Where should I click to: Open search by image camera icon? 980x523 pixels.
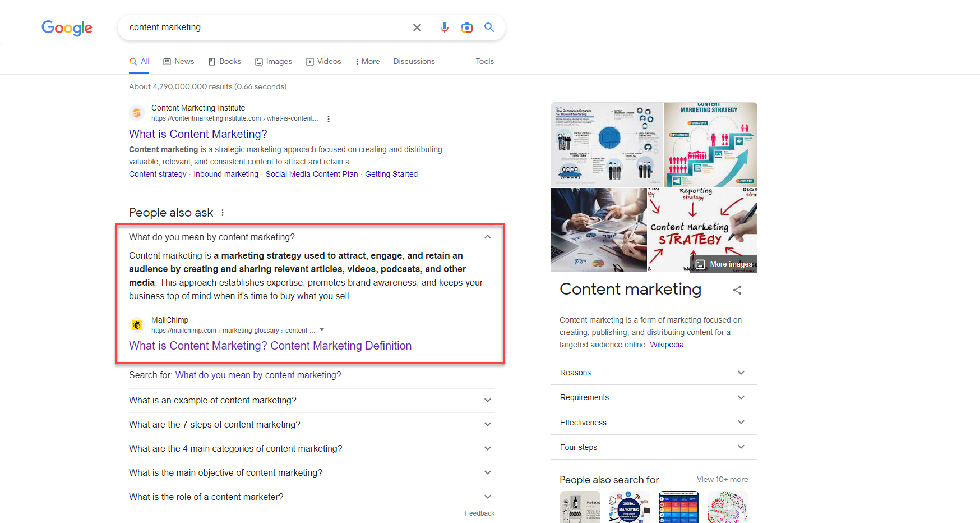click(467, 27)
